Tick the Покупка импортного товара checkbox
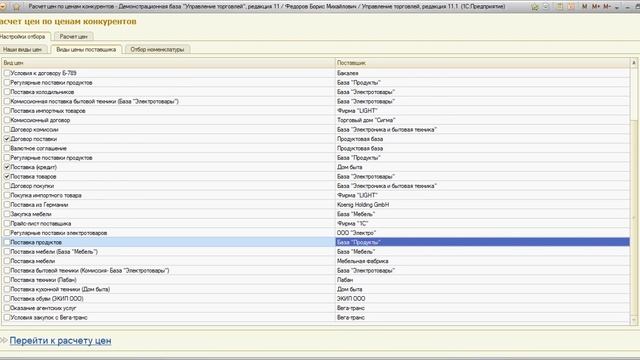Viewport: 640px width, 360px height. 7,195
